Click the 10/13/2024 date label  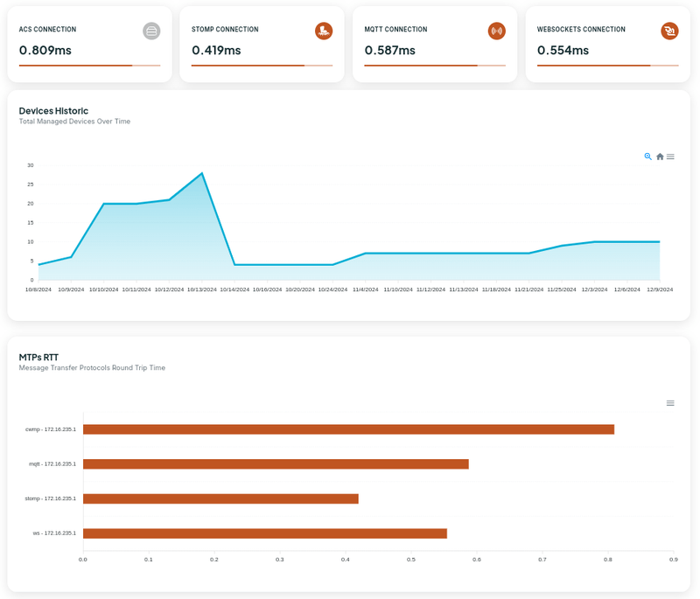coord(202,289)
